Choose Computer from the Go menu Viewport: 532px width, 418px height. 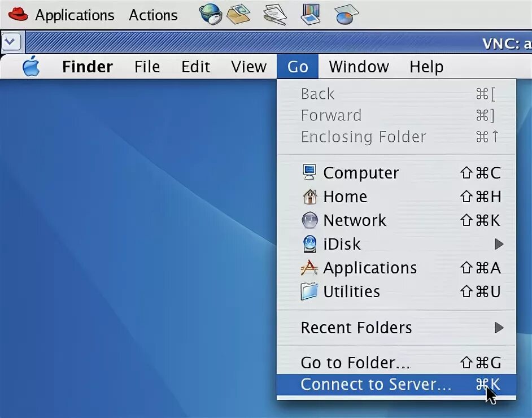[x=396, y=173]
